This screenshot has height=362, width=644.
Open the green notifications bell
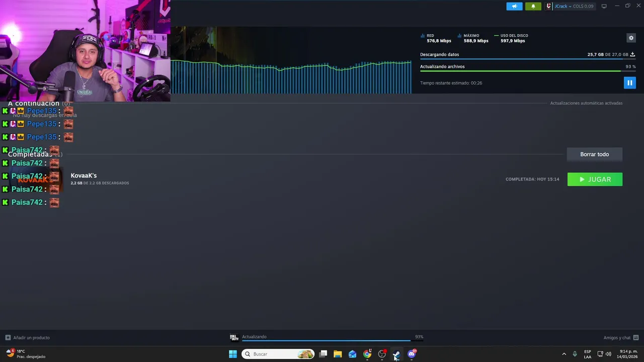pyautogui.click(x=533, y=6)
